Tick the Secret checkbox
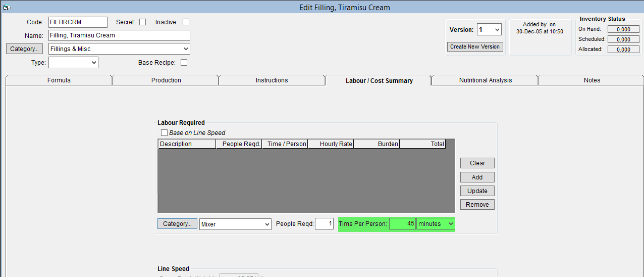 (x=143, y=22)
